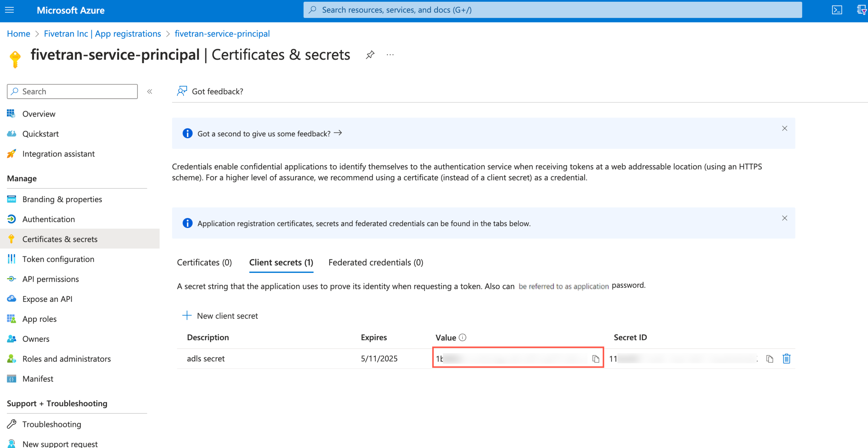Open Integration assistant
The height and width of the screenshot is (448, 868).
pos(58,154)
